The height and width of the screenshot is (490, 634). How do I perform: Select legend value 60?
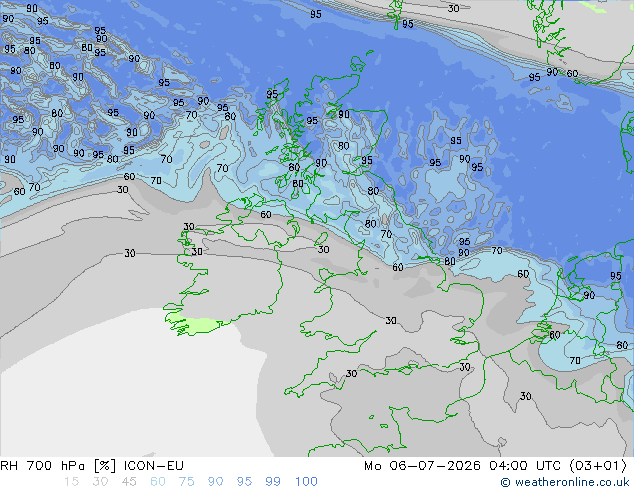click(x=158, y=482)
